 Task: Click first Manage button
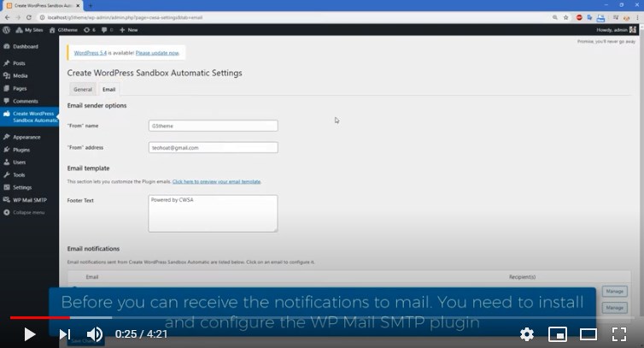click(614, 292)
